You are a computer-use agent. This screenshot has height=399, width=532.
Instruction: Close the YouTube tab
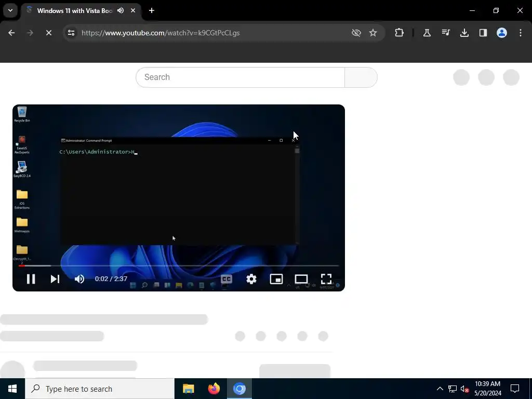pos(133,10)
